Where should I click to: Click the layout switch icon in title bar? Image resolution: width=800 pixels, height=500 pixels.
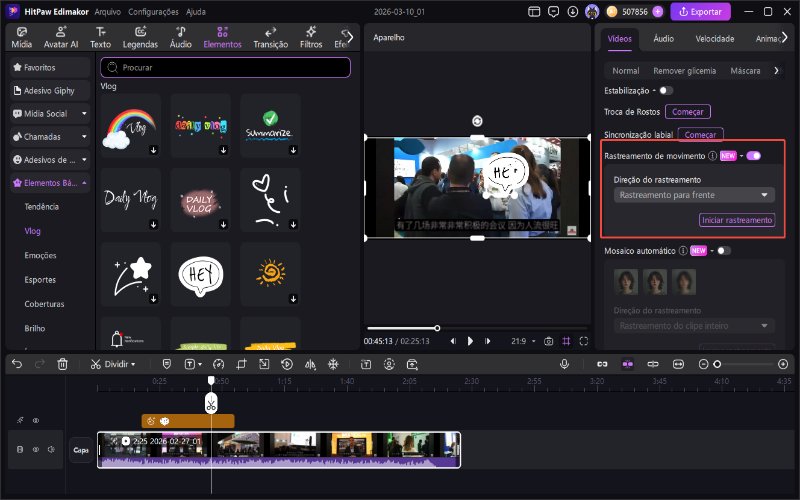pyautogui.click(x=534, y=12)
